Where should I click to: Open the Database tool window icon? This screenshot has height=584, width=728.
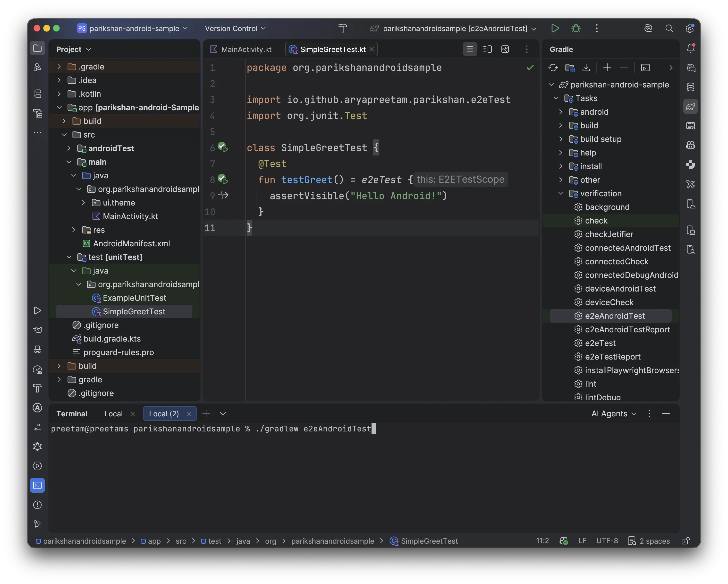click(x=691, y=87)
